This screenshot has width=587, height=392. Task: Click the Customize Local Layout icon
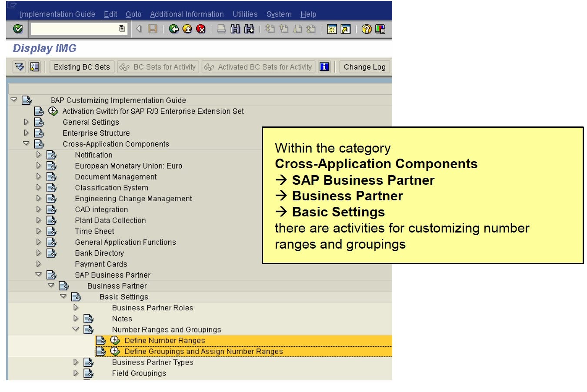pyautogui.click(x=380, y=29)
